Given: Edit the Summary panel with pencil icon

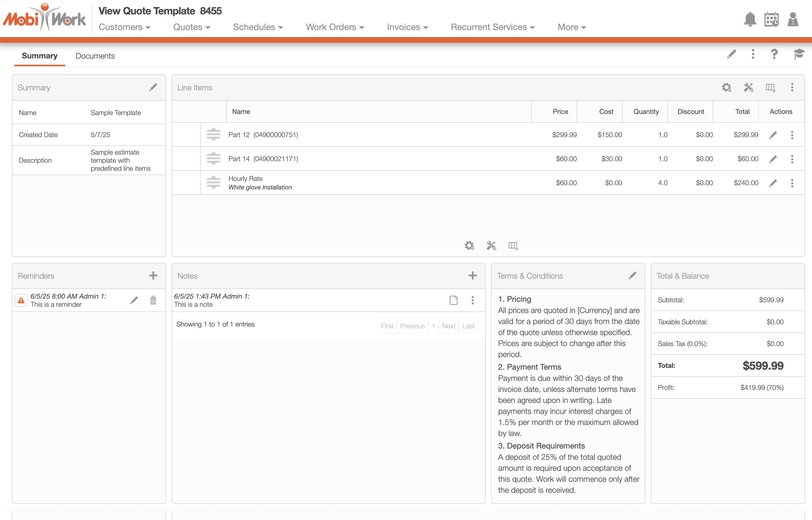Looking at the screenshot, I should coord(153,87).
